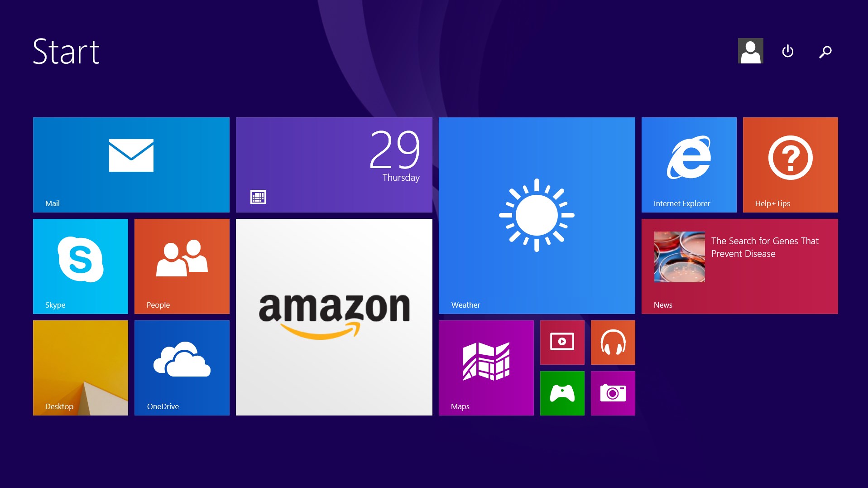The height and width of the screenshot is (488, 868).
Task: Open the Amazon tile
Action: pos(334,317)
